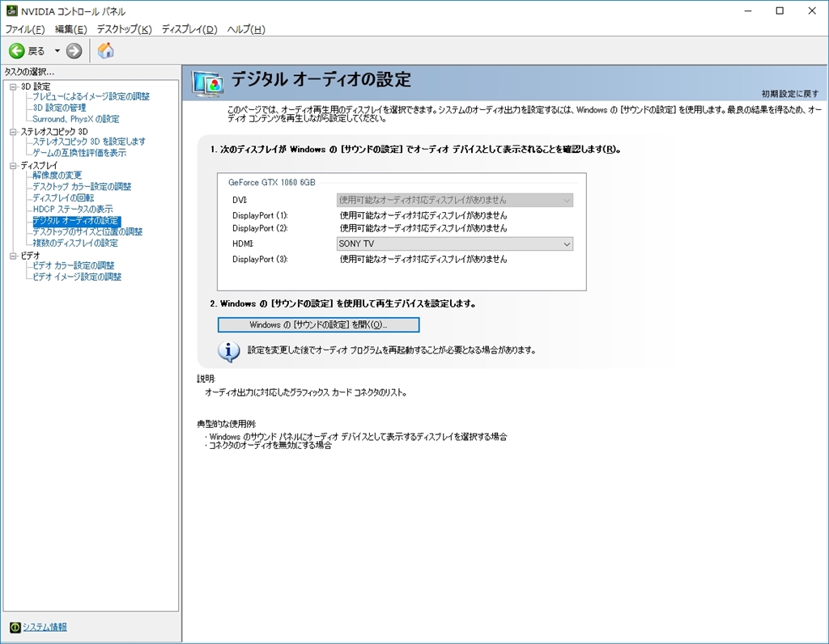Image resolution: width=829 pixels, height=644 pixels.
Task: Collapse the ステレオスコピック 3D tree node
Action: tap(13, 132)
